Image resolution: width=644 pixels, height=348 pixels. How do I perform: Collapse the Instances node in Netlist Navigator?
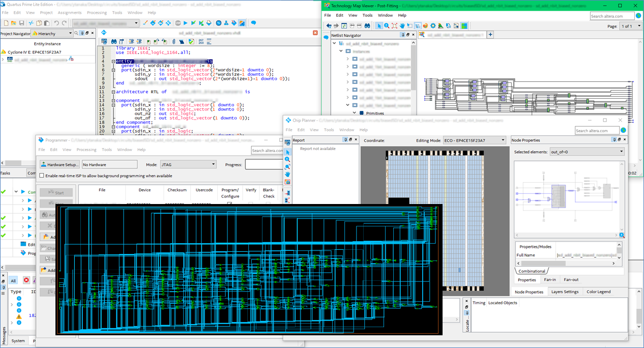pos(341,51)
